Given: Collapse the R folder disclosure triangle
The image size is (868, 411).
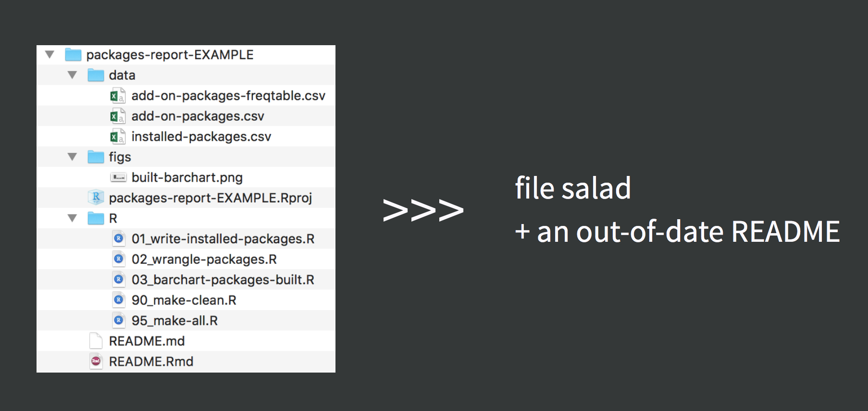Looking at the screenshot, I should [x=72, y=218].
